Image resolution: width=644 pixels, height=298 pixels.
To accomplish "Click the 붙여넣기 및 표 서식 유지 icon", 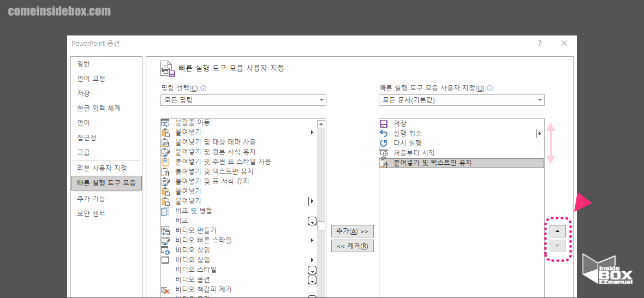I will click(165, 181).
